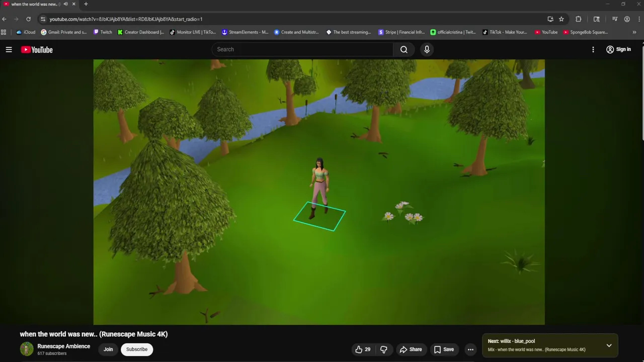Click the search magnifier button
This screenshot has width=644, height=362.
pyautogui.click(x=404, y=49)
